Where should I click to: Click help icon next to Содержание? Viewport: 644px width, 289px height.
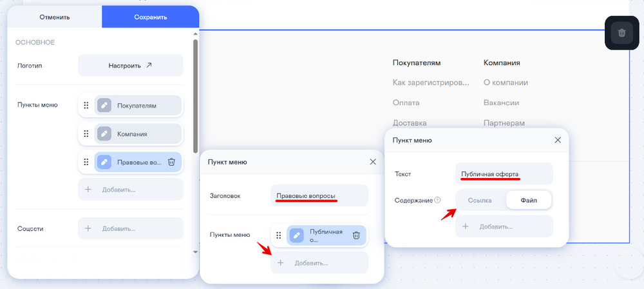click(x=437, y=201)
